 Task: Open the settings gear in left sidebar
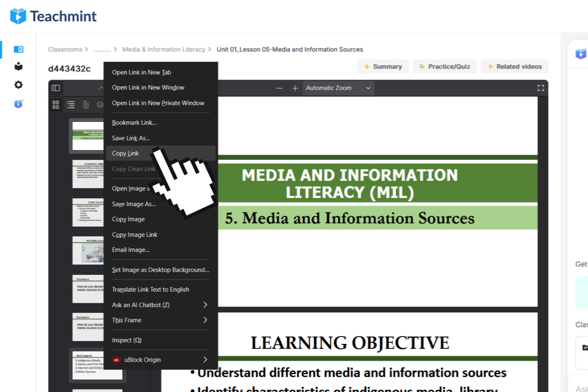(18, 85)
